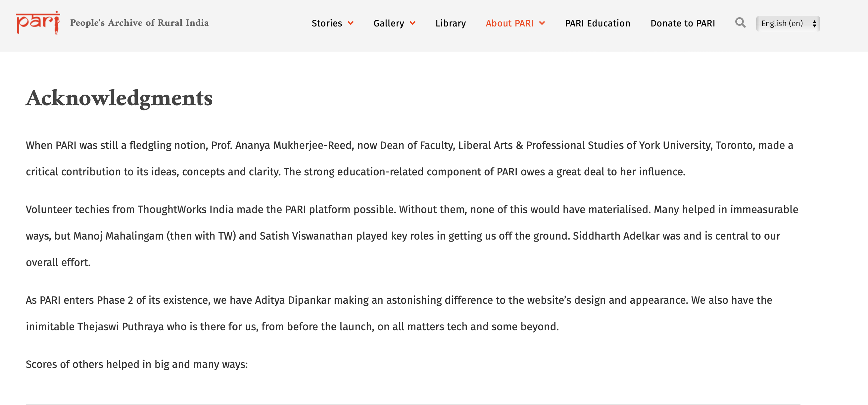
Task: Click the red PARI logo
Action: pos(38,22)
